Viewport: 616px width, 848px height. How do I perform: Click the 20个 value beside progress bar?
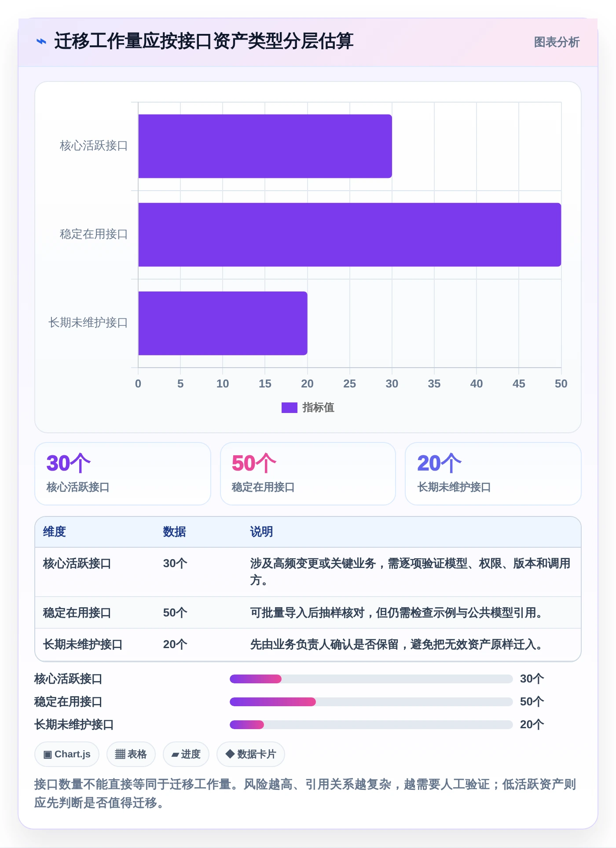pos(532,725)
